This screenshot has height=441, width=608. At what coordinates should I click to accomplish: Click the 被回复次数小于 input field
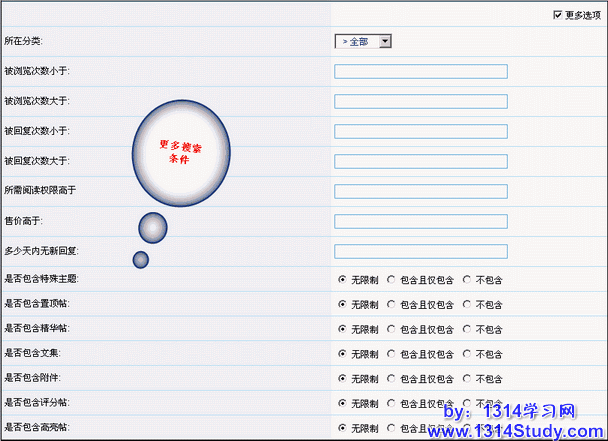coord(420,131)
